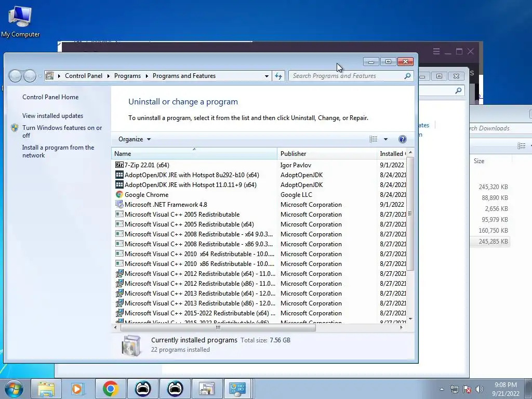Select Visual C++ 2008 Redistributable x64 row
The image size is (532, 399).
259,234
